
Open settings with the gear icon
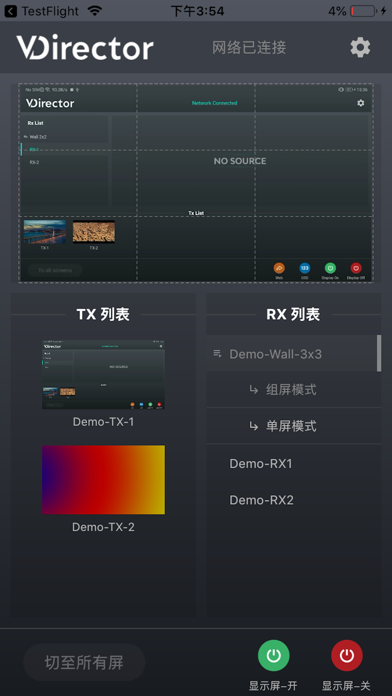(360, 47)
